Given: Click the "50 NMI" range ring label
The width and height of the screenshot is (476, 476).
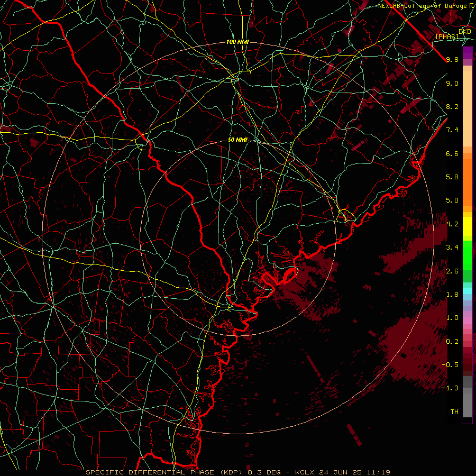Looking at the screenshot, I should 237,140.
